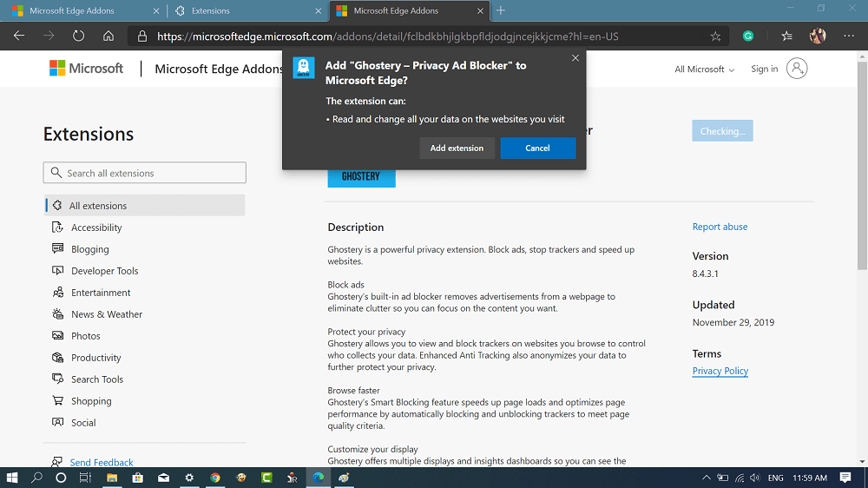Open Task View from taskbar

click(85, 478)
